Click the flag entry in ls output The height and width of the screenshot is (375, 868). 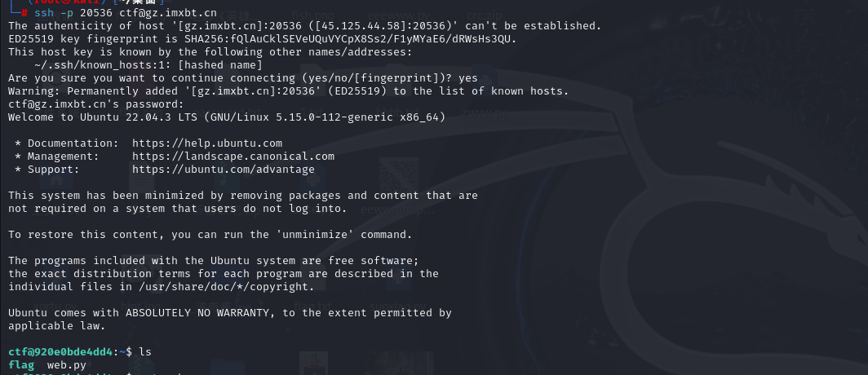point(21,364)
